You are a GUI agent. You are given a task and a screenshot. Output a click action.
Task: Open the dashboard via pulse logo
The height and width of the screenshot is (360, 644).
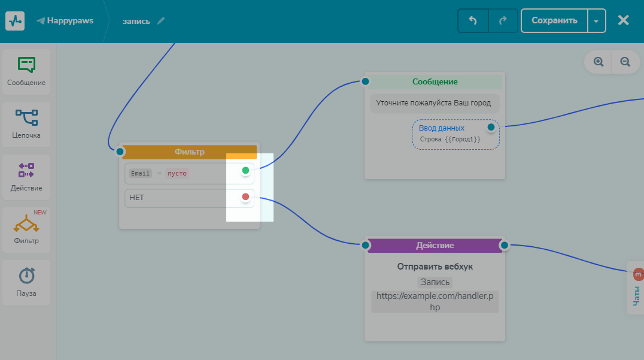(x=15, y=21)
